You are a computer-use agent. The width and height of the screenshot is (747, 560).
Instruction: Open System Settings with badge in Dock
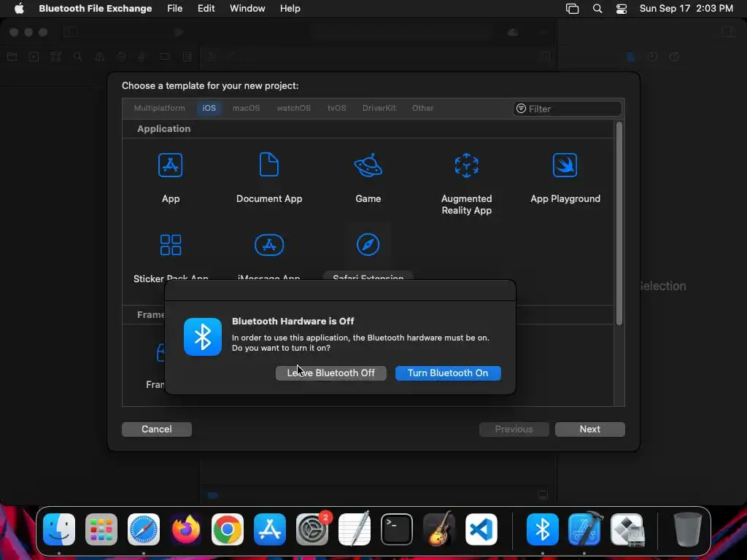click(x=312, y=529)
